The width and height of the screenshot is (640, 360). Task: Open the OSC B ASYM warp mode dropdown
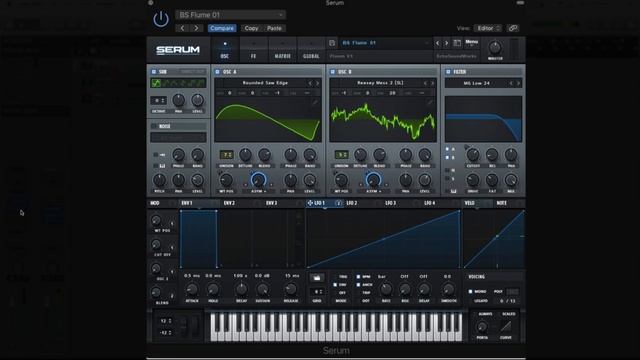coord(373,191)
